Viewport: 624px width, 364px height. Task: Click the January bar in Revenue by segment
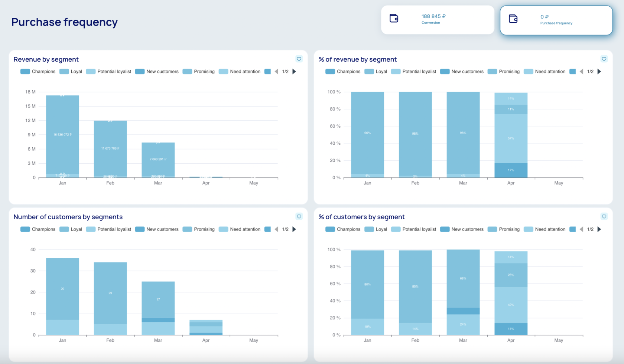tap(62, 137)
